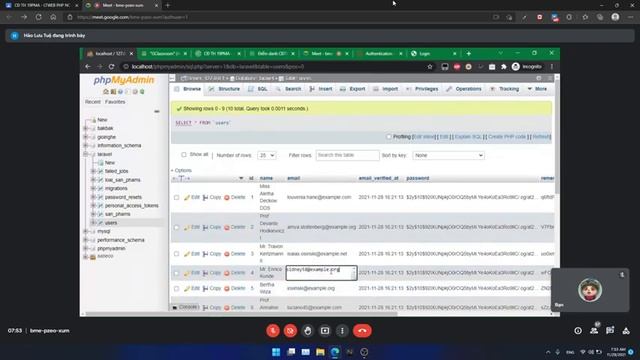Open Meet more options three-dot menu
Viewport: 640px width, 360px height.
click(x=342, y=331)
